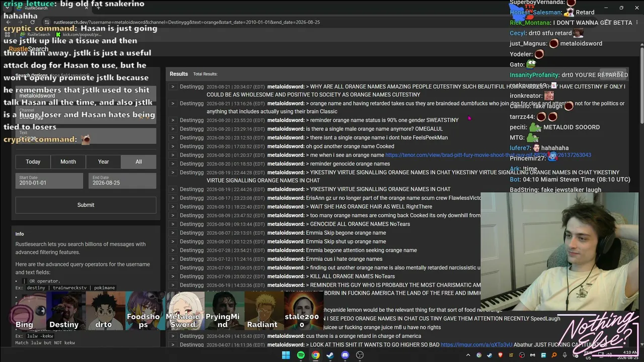Click timestamp '2026-06-19 14:33:36 (EDT)'
Screen dimensions: 644x362
[235, 285]
